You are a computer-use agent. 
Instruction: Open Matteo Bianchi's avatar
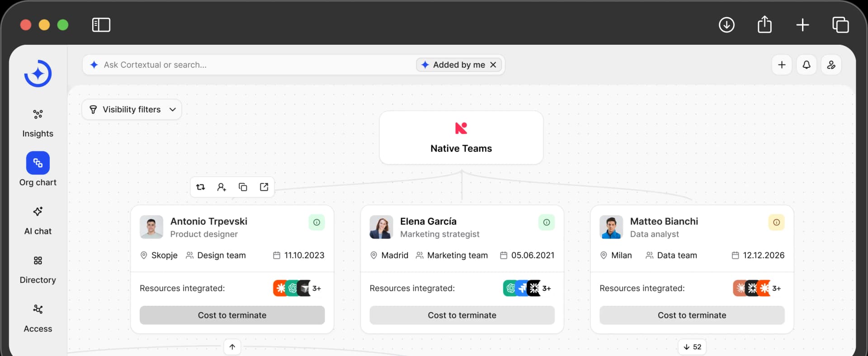pyautogui.click(x=611, y=227)
